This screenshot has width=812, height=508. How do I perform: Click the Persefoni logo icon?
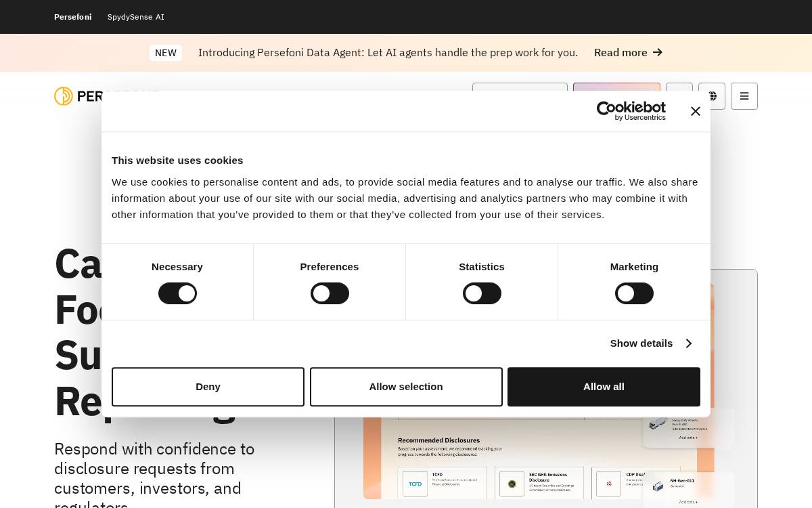[64, 96]
